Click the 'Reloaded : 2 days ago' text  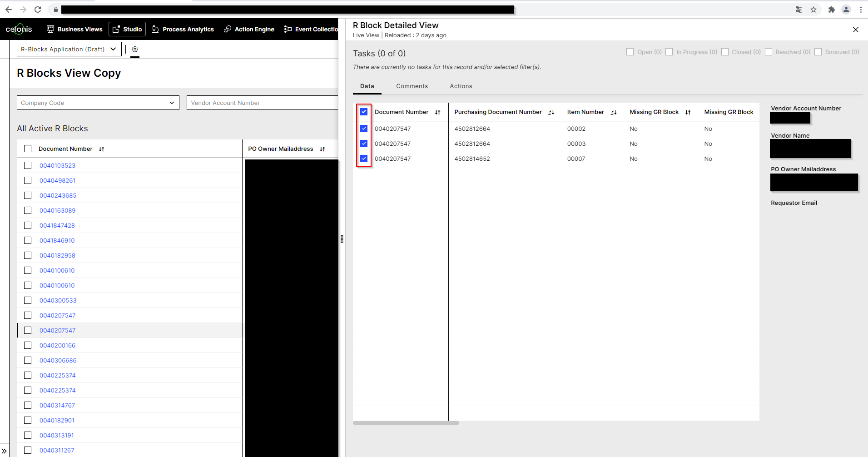click(416, 35)
